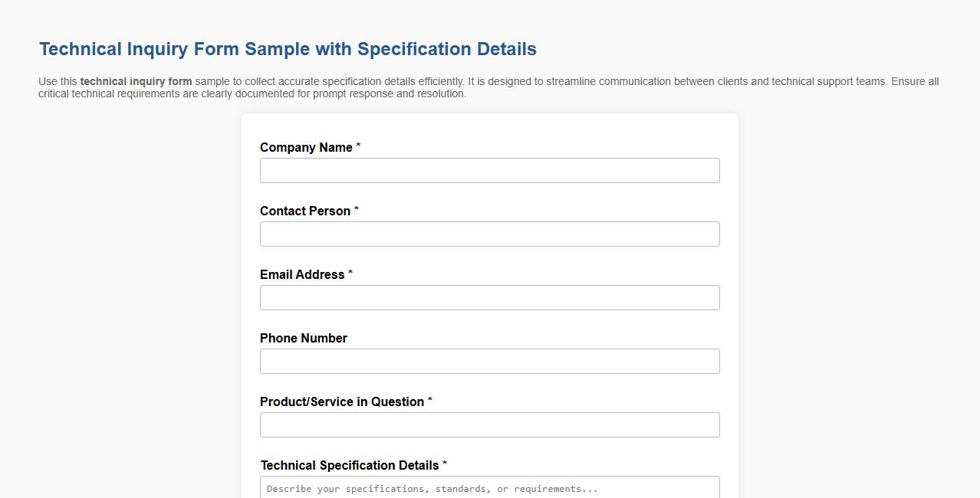Click the page title heading
The width and height of the screenshot is (980, 498).
287,48
